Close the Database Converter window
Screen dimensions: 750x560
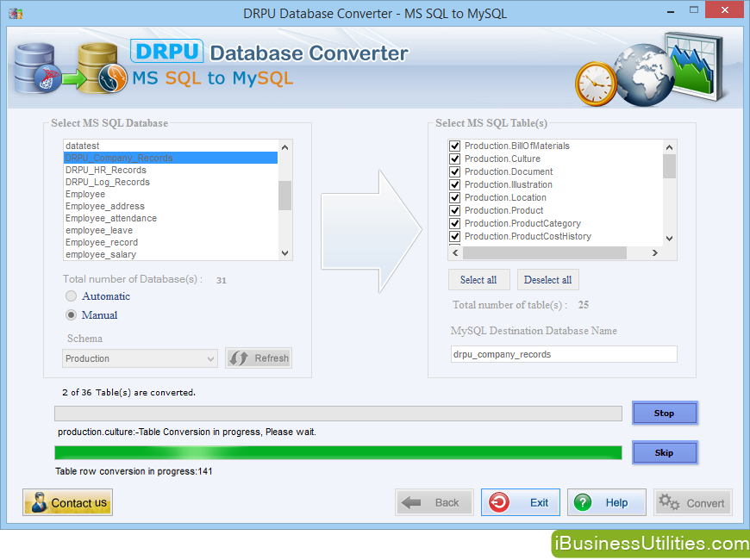tap(725, 10)
